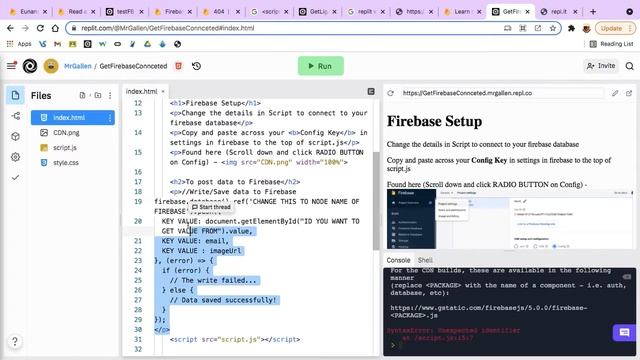Open the Version control sidebar icon
The width and height of the screenshot is (640, 360).
(x=16, y=116)
